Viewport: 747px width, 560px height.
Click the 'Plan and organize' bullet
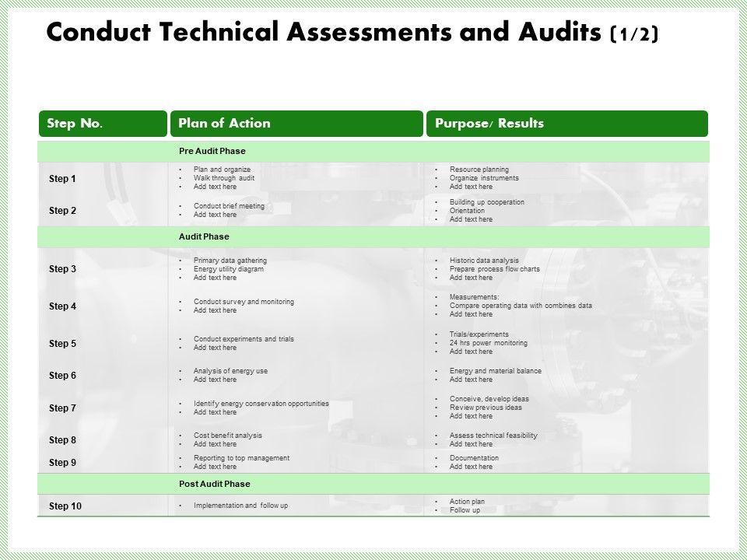point(222,170)
